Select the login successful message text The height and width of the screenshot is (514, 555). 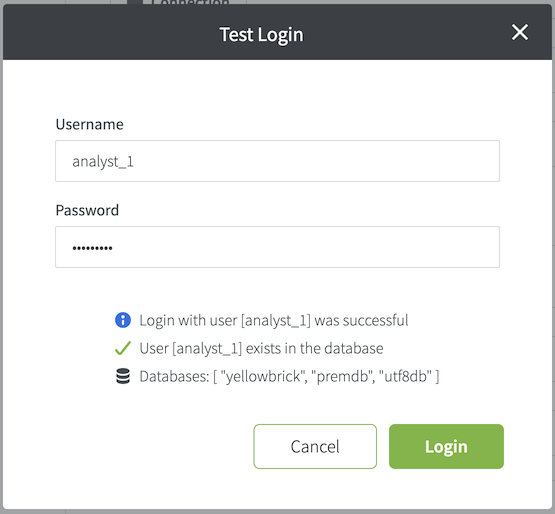[274, 320]
